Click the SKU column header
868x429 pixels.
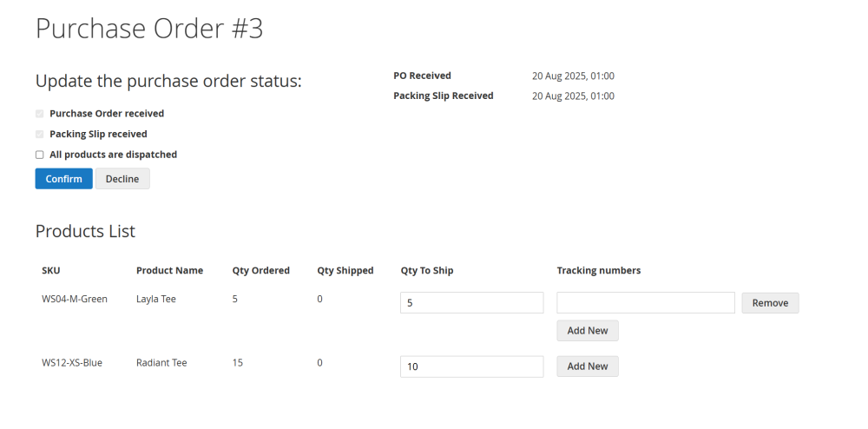pyautogui.click(x=51, y=271)
